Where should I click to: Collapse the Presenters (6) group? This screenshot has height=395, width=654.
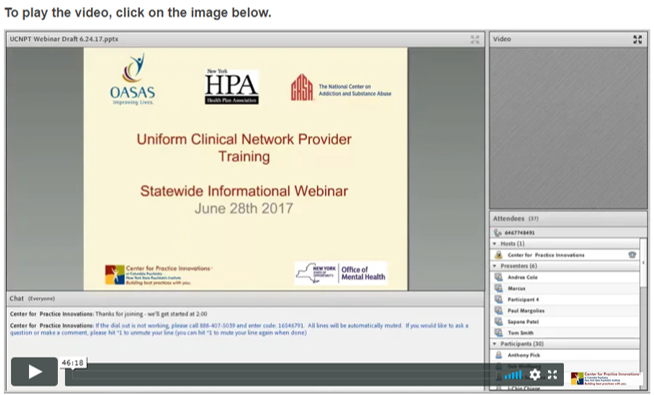coord(495,266)
